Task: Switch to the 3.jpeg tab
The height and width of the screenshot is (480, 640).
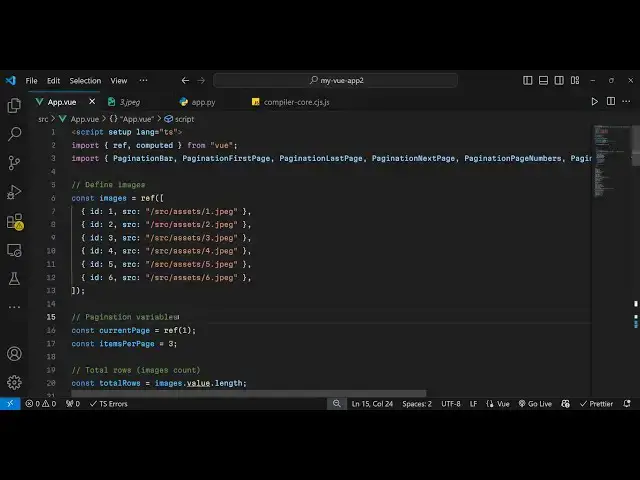Action: pos(130,102)
